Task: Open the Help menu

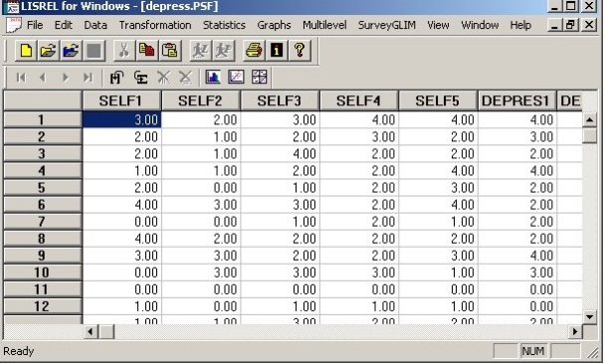Action: (520, 25)
